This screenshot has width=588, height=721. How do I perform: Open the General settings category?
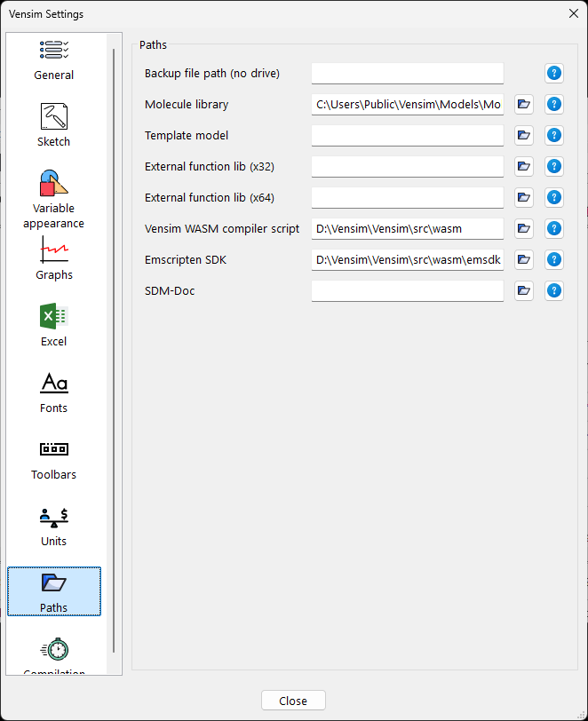click(x=54, y=59)
